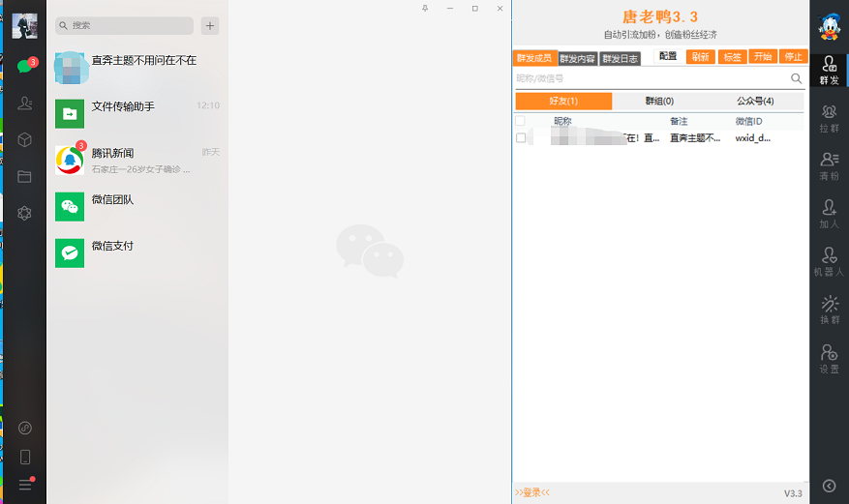Click the 文件传输助手 green folder avatar
The height and width of the screenshot is (504, 849).
70,113
